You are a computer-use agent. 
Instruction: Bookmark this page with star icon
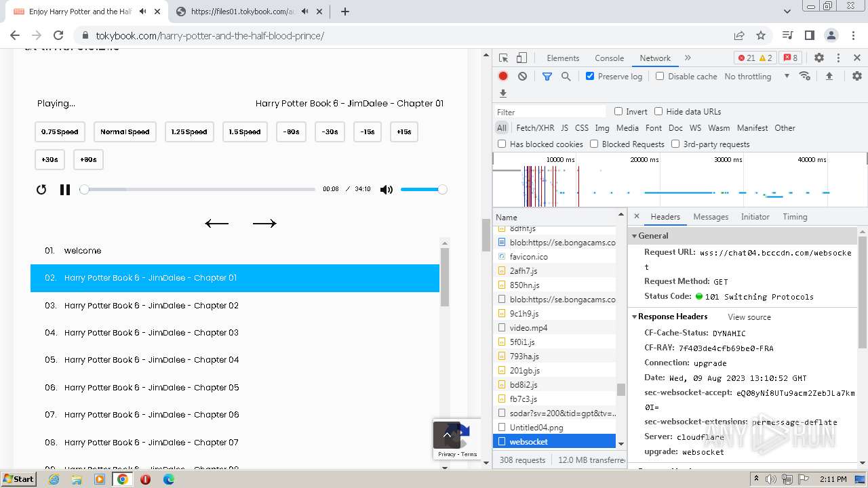[x=761, y=35]
